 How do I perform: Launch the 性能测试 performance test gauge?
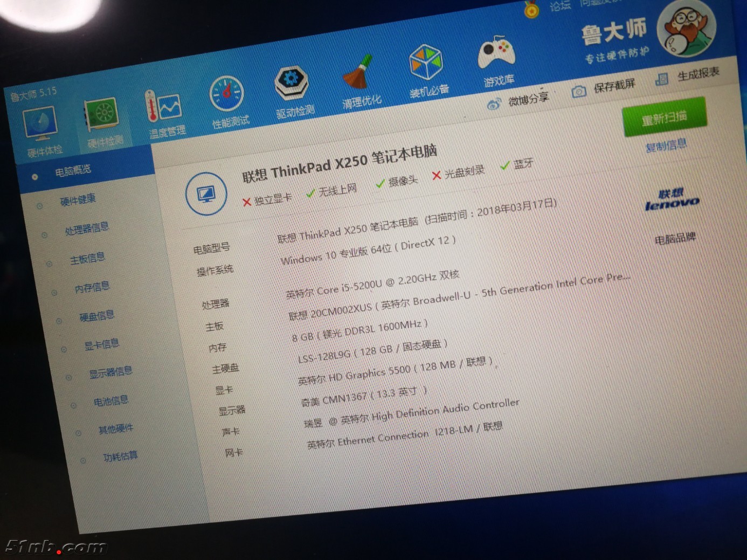(227, 97)
